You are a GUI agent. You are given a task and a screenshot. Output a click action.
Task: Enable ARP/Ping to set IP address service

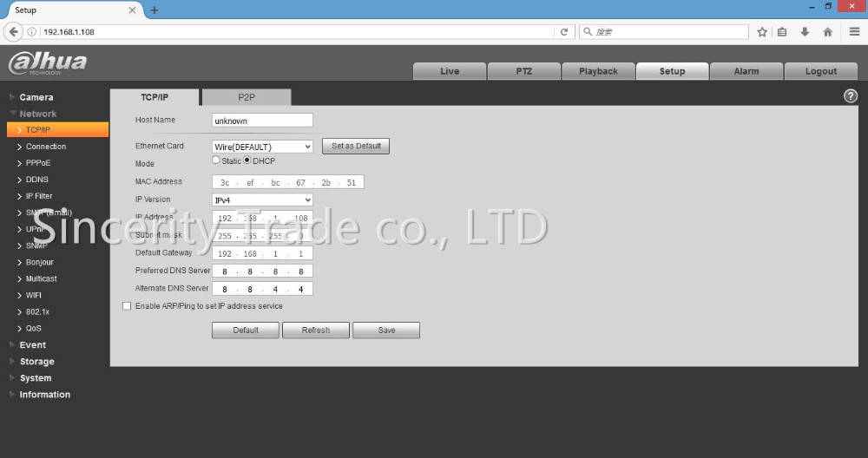click(x=127, y=306)
